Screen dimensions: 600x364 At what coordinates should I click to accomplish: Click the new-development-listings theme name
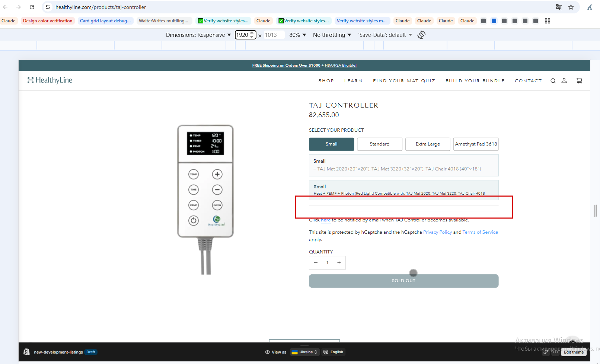(58, 352)
